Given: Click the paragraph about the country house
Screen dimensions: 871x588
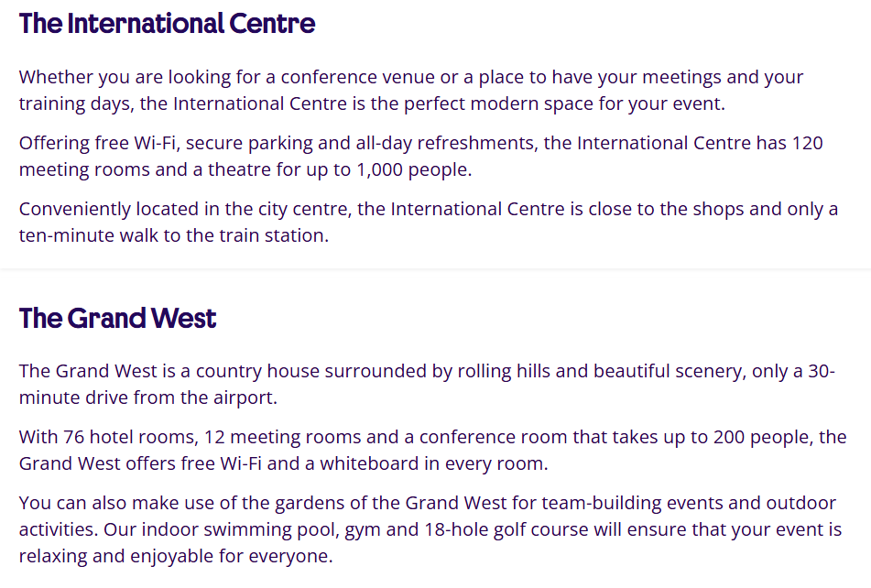Looking at the screenshot, I should tap(427, 384).
